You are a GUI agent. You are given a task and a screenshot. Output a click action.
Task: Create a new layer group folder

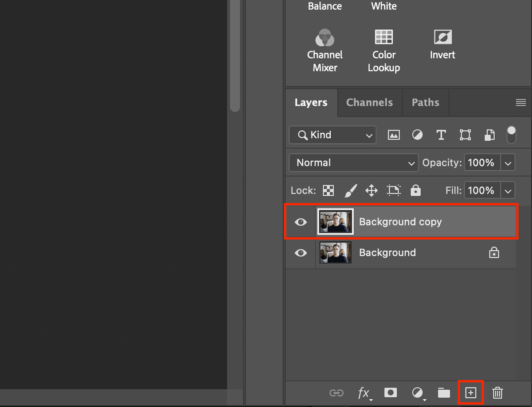point(444,393)
